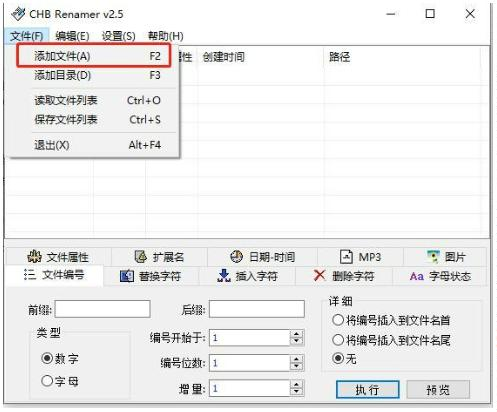This screenshot has height=412, width=497.
Task: Select 将编号插入到文件名首 option
Action: (338, 320)
